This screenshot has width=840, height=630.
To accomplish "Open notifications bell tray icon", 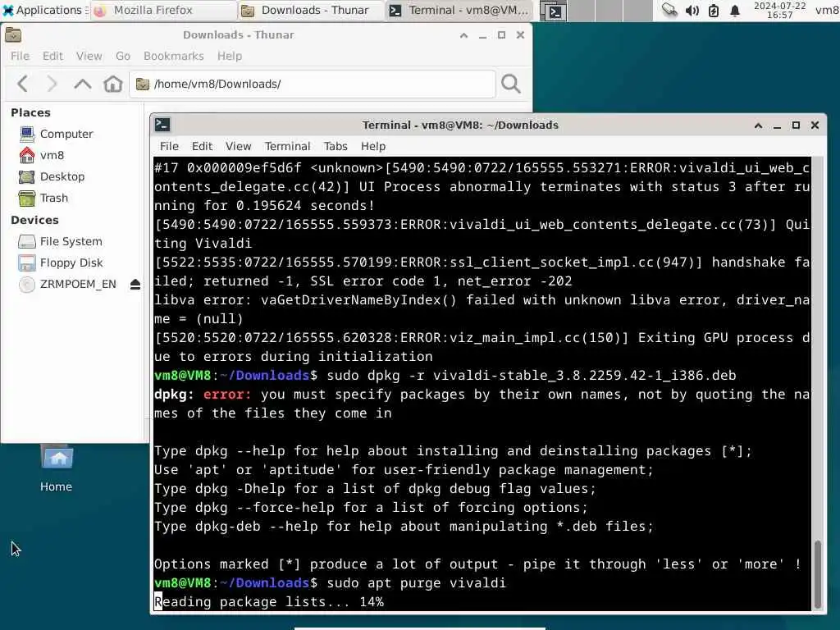I will click(735, 10).
